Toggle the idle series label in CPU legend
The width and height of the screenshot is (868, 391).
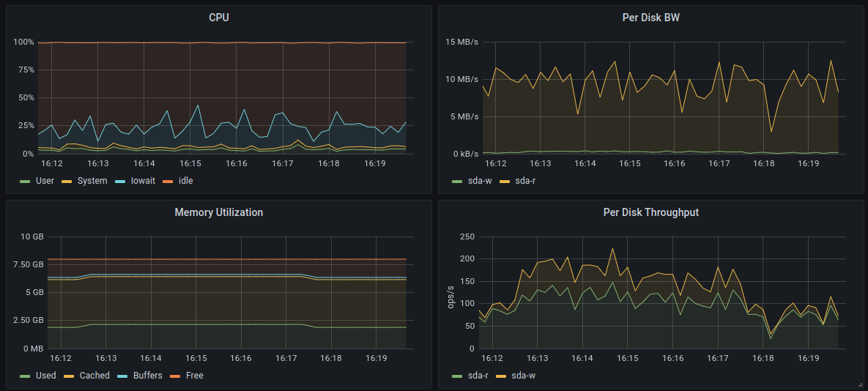coord(184,181)
